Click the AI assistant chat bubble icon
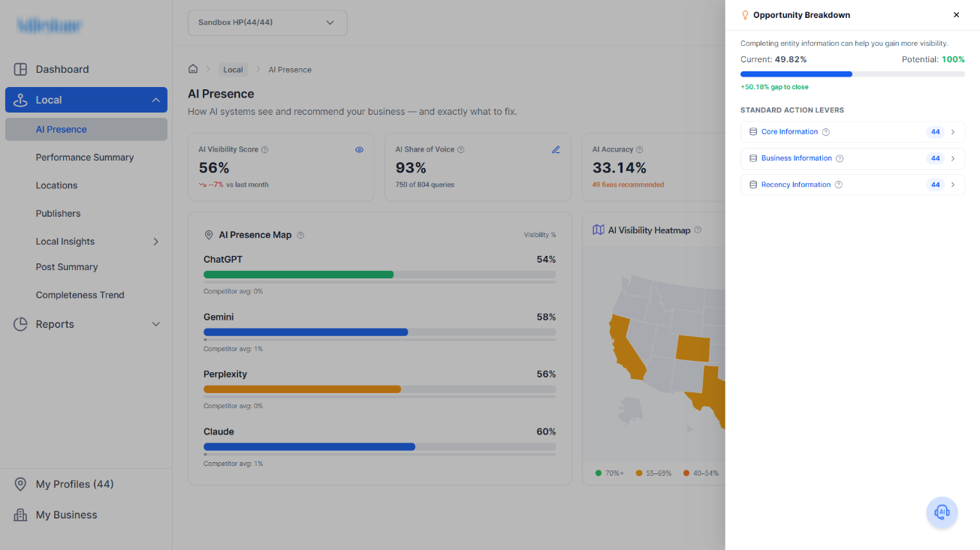 [x=942, y=512]
